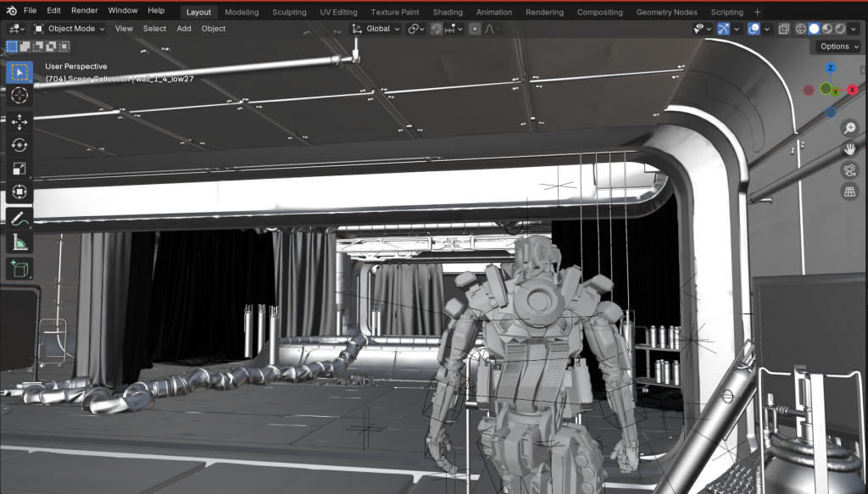Toggle camera view with the camera icon
The width and height of the screenshot is (868, 494).
849,170
